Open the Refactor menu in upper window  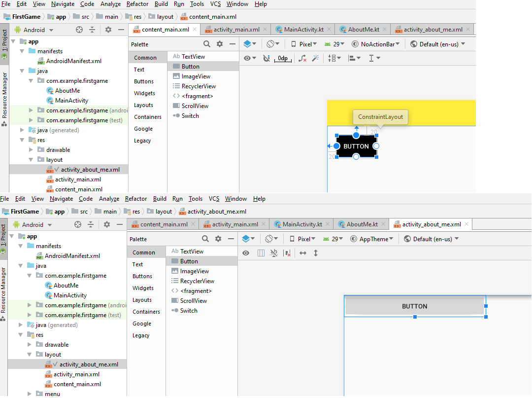(x=137, y=4)
